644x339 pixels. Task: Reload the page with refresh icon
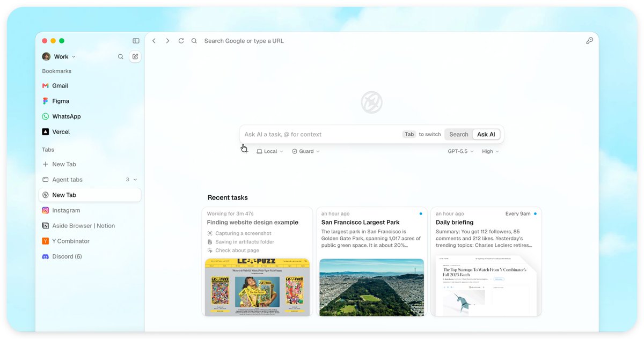point(181,41)
